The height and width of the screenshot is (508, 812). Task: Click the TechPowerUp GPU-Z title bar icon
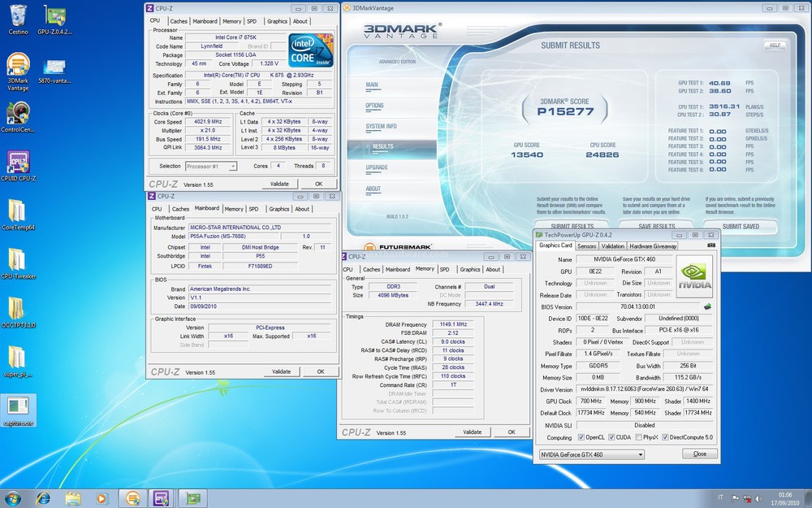[539, 235]
